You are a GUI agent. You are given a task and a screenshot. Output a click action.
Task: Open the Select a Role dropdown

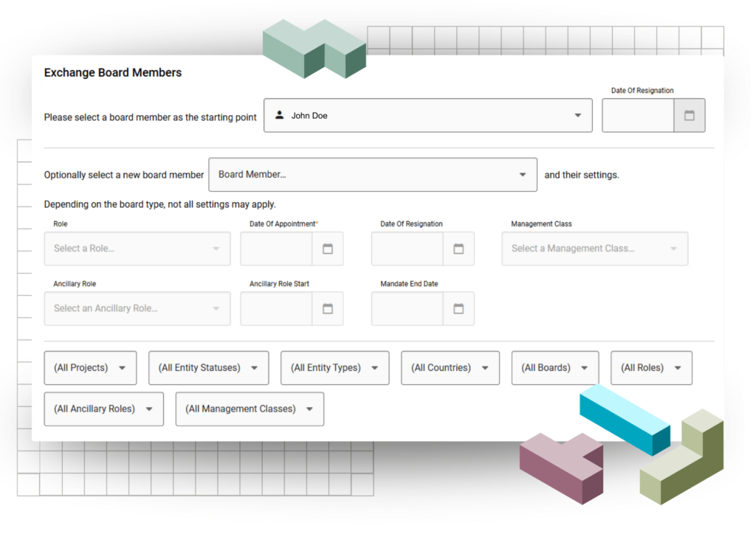[137, 249]
